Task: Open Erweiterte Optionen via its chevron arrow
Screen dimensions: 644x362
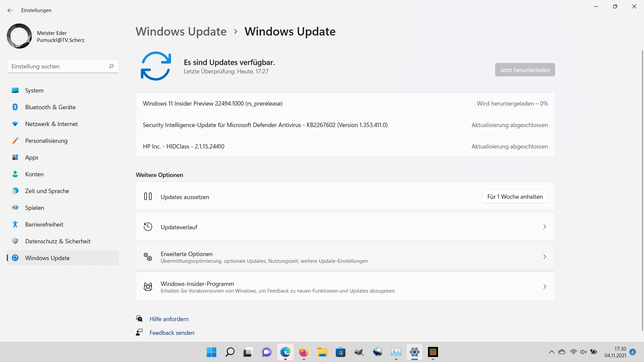Action: [x=544, y=257]
